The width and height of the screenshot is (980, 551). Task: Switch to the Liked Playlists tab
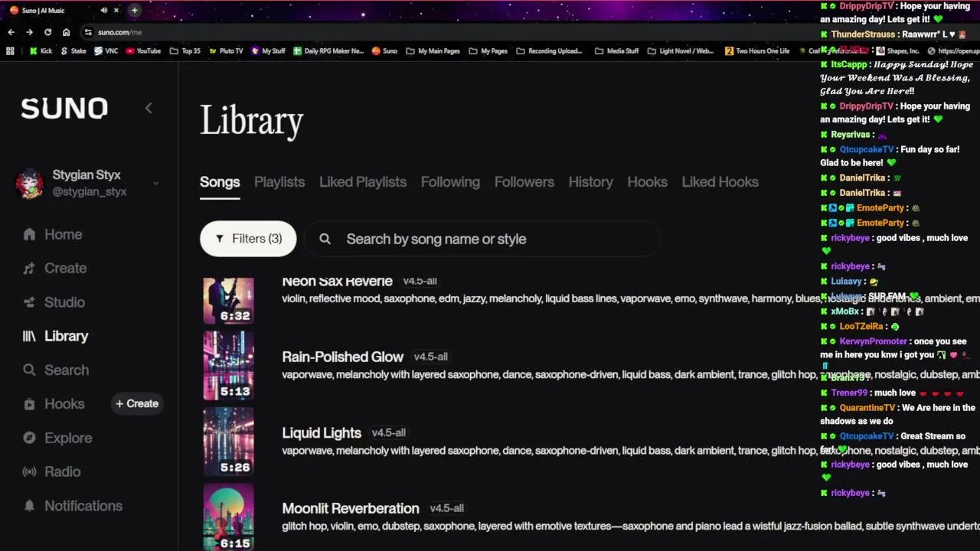(x=363, y=182)
